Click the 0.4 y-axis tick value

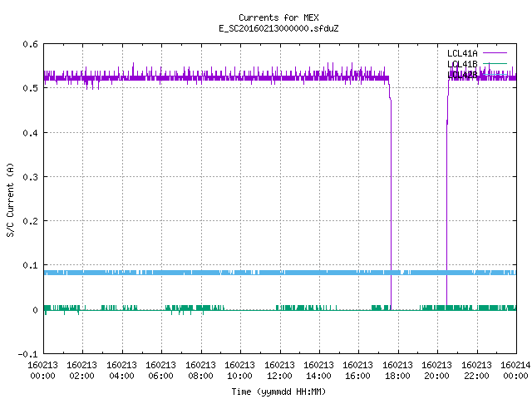click(30, 133)
